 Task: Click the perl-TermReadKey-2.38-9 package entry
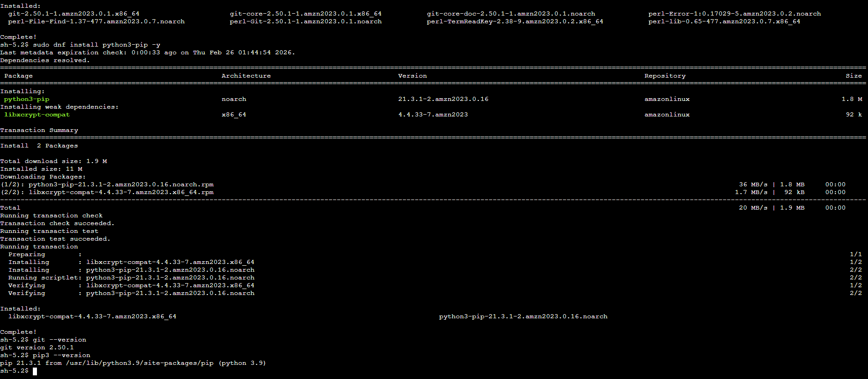[x=515, y=21]
